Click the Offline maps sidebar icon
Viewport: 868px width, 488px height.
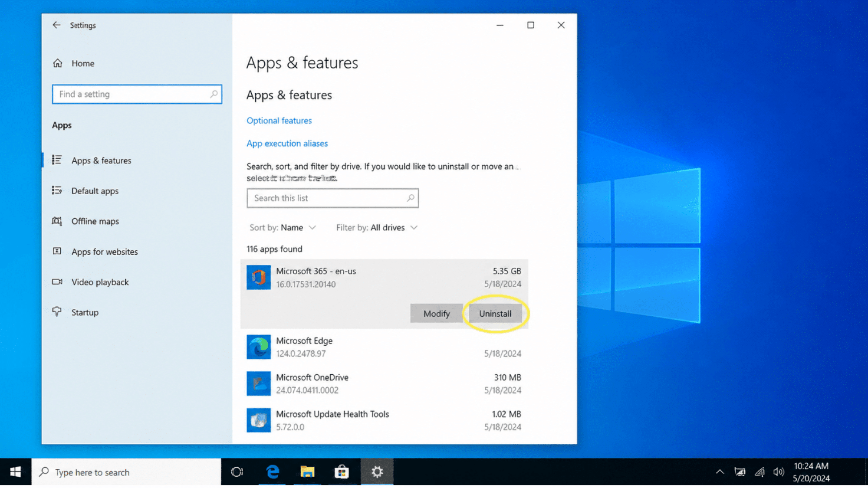[57, 221]
